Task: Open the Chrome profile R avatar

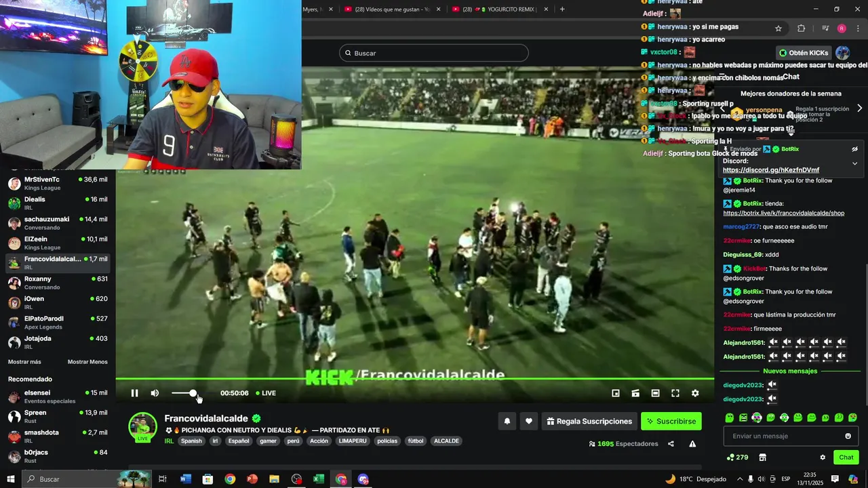Action: coord(842,28)
